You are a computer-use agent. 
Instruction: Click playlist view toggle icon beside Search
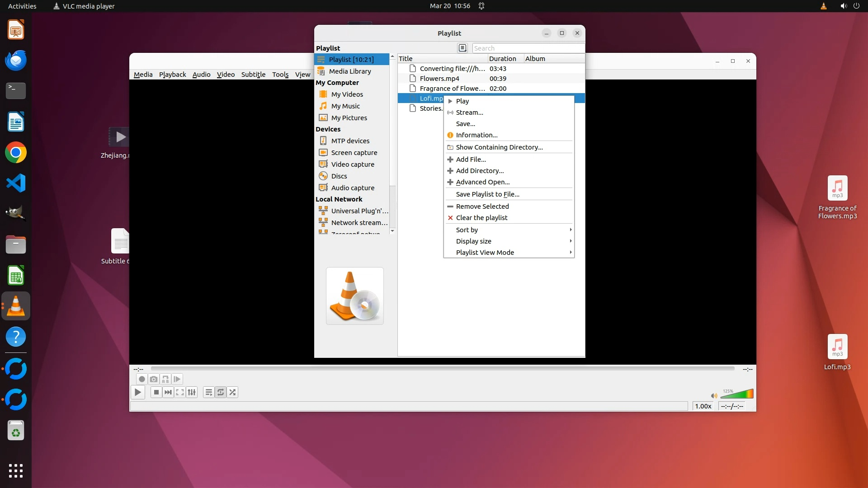[462, 48]
